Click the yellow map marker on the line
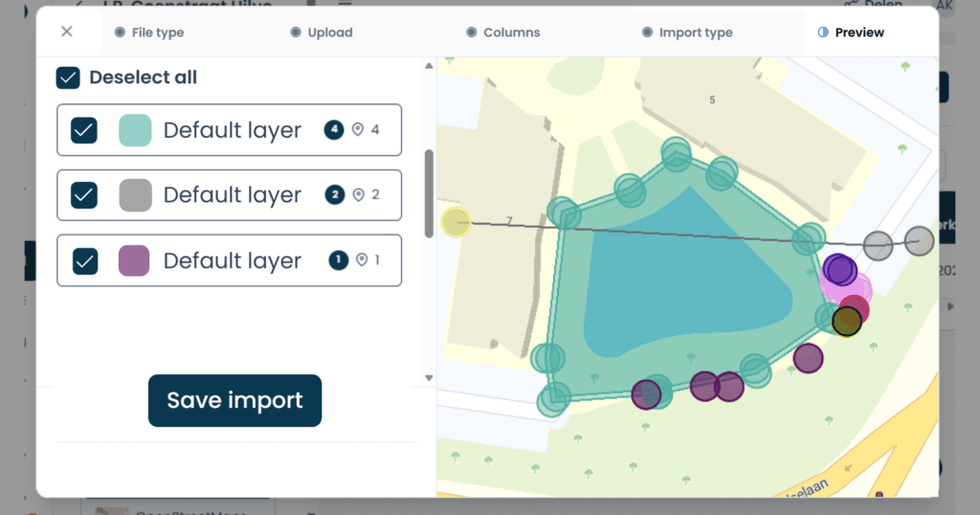The width and height of the screenshot is (980, 515). pos(456,222)
